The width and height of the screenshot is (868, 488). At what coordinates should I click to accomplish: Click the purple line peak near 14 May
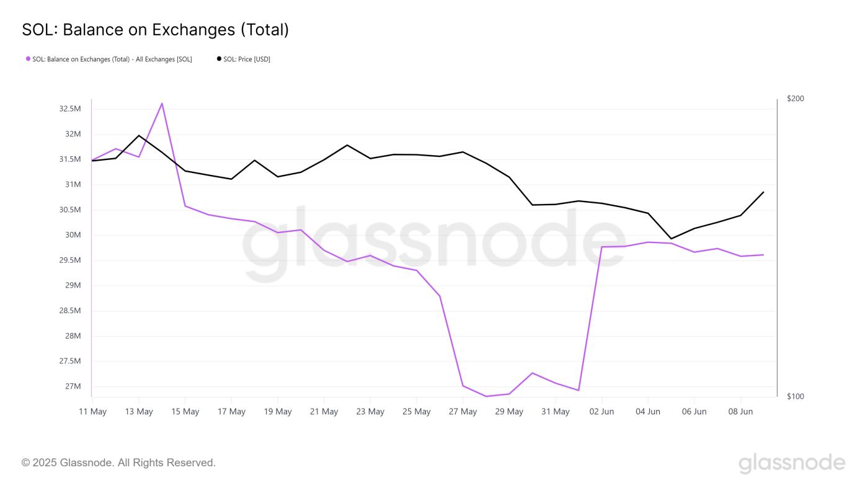coord(162,103)
